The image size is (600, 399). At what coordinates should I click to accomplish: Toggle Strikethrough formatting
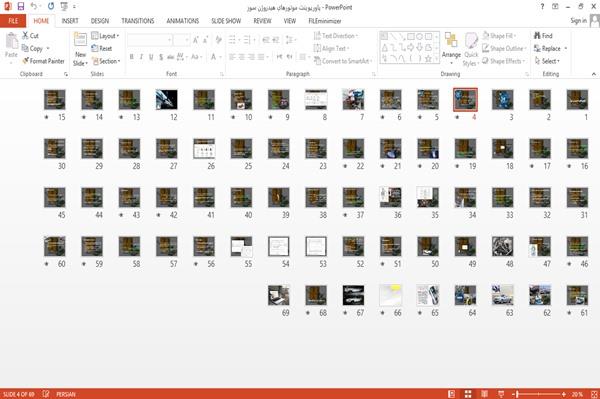coord(171,57)
